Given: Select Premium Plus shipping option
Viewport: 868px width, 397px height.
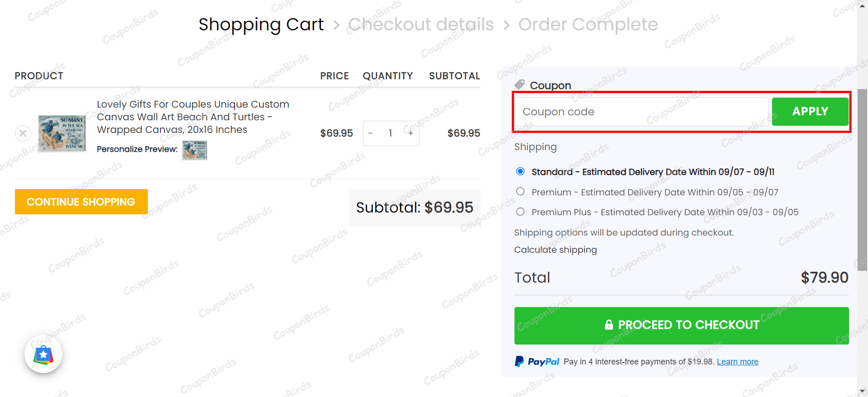Looking at the screenshot, I should point(520,212).
